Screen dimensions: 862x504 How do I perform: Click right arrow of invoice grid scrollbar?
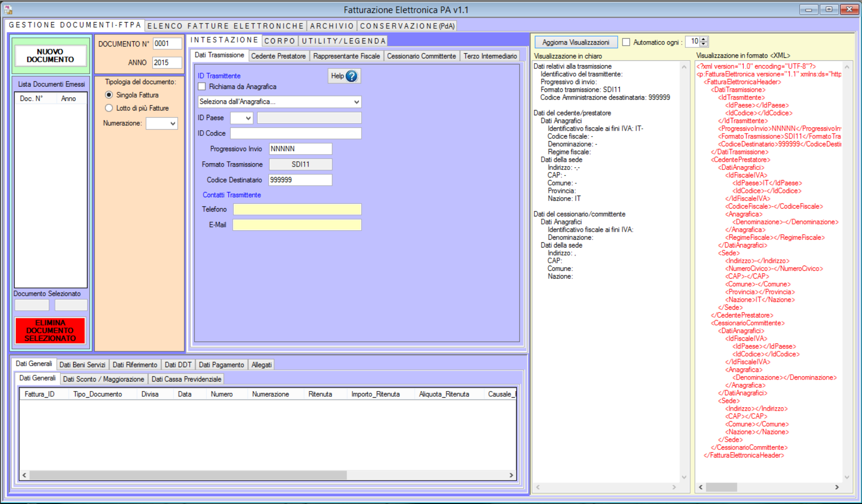[511, 475]
